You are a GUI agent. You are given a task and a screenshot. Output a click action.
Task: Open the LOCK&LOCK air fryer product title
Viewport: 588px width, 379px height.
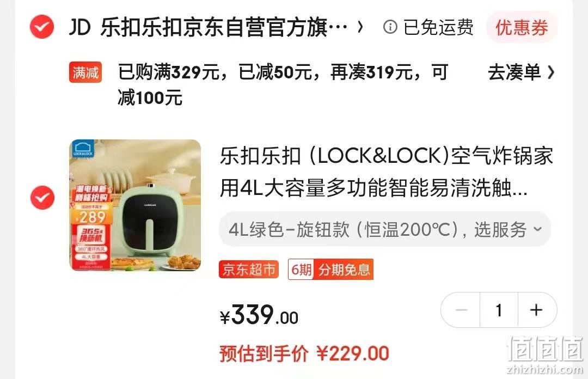point(386,172)
